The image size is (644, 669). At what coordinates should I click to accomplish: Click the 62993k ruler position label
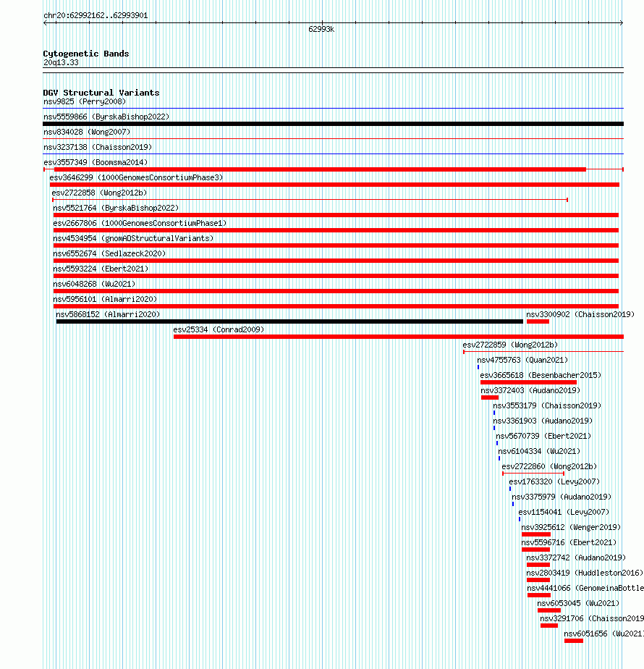321,30
